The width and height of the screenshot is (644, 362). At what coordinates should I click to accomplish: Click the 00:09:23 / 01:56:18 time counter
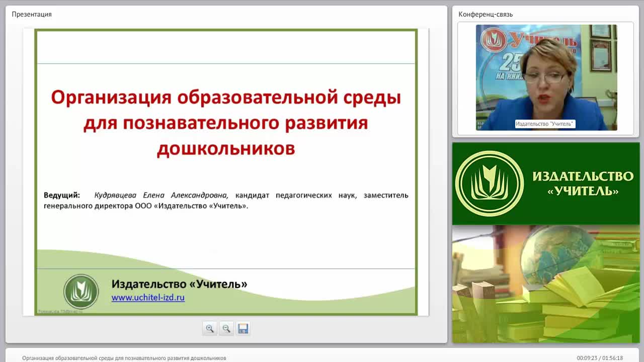(x=600, y=358)
